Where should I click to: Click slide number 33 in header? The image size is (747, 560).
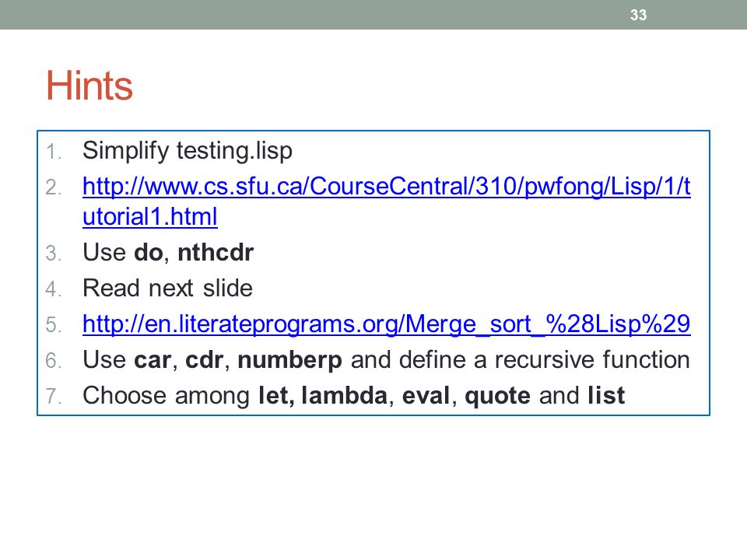pyautogui.click(x=638, y=15)
